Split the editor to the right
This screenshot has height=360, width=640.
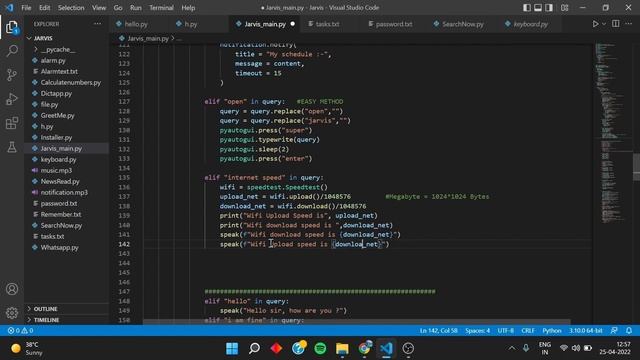point(616,24)
